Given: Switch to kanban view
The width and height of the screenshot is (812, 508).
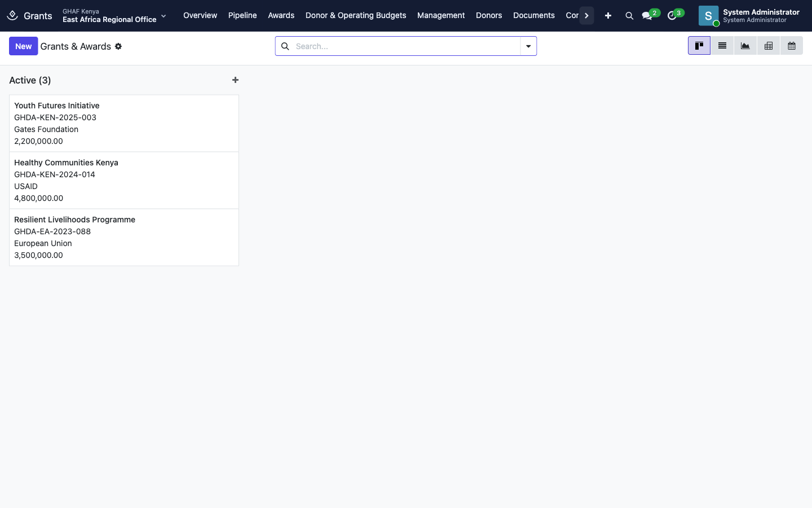Looking at the screenshot, I should (699, 46).
